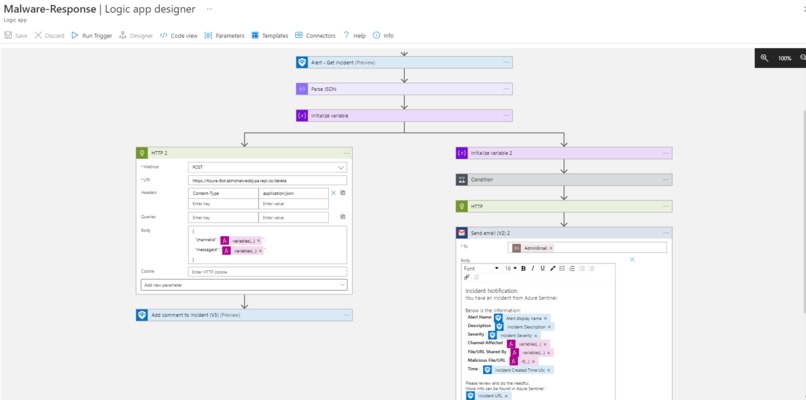Click the Save icon in the toolbar

coord(8,35)
